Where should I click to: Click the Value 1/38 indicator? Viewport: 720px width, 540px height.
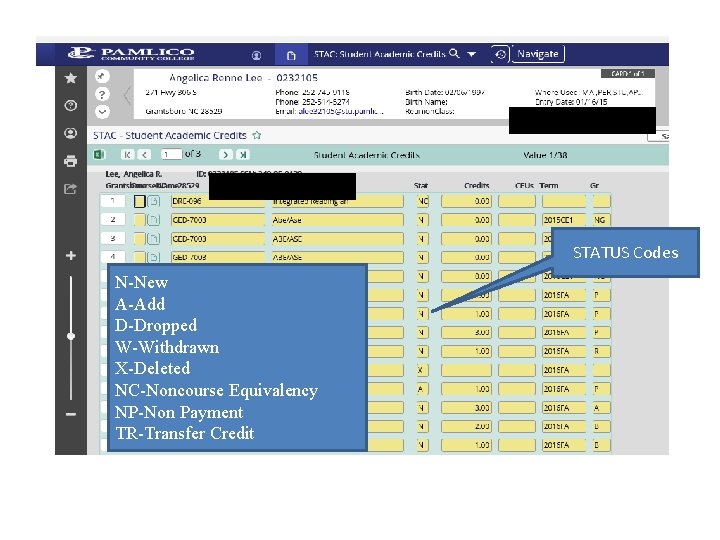[x=545, y=155]
